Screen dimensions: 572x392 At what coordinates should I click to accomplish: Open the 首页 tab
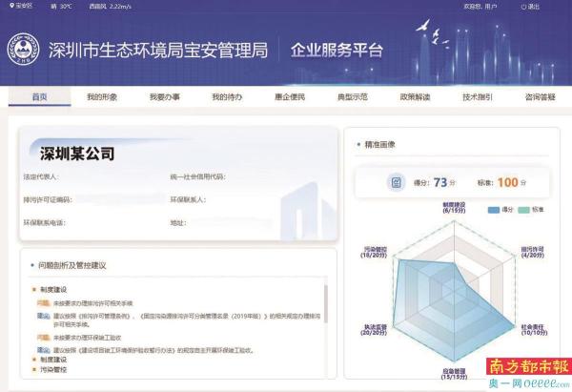click(39, 97)
